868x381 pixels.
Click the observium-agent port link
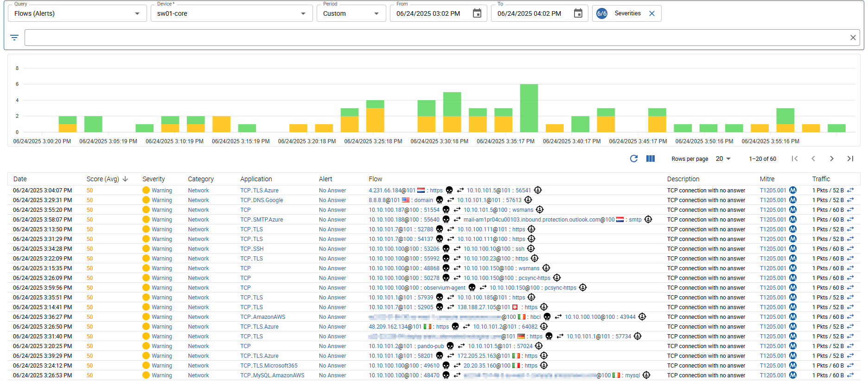(445, 288)
